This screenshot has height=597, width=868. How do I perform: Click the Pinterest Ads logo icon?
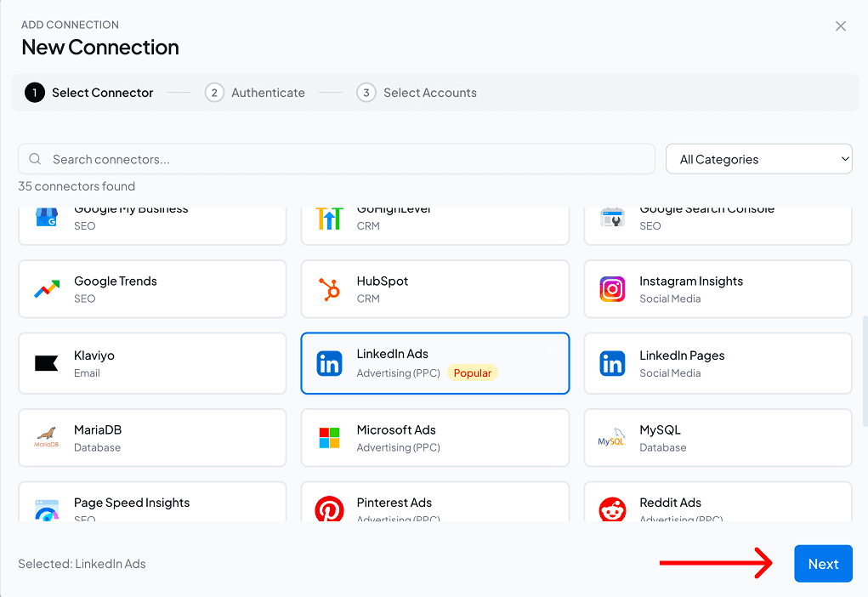[x=329, y=509]
